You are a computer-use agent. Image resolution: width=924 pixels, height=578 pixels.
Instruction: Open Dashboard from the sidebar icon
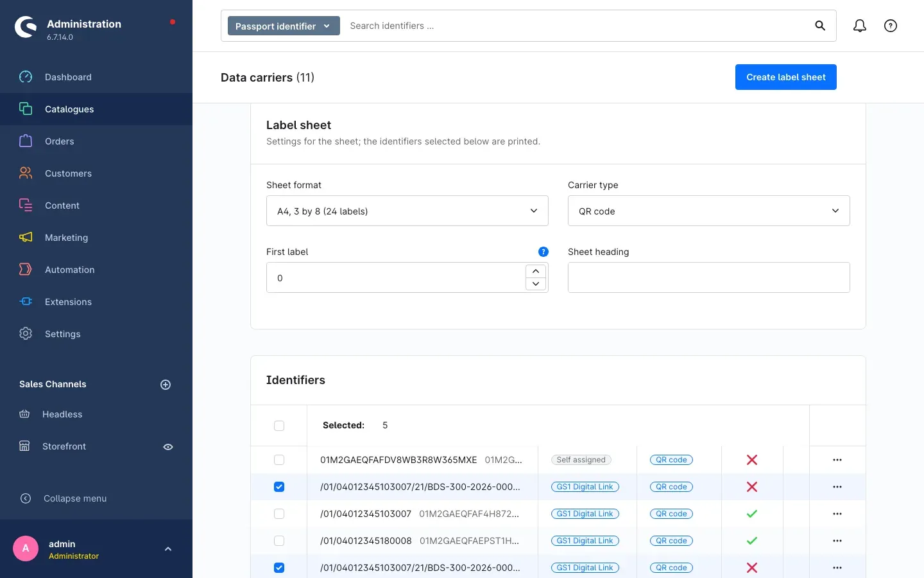click(26, 77)
